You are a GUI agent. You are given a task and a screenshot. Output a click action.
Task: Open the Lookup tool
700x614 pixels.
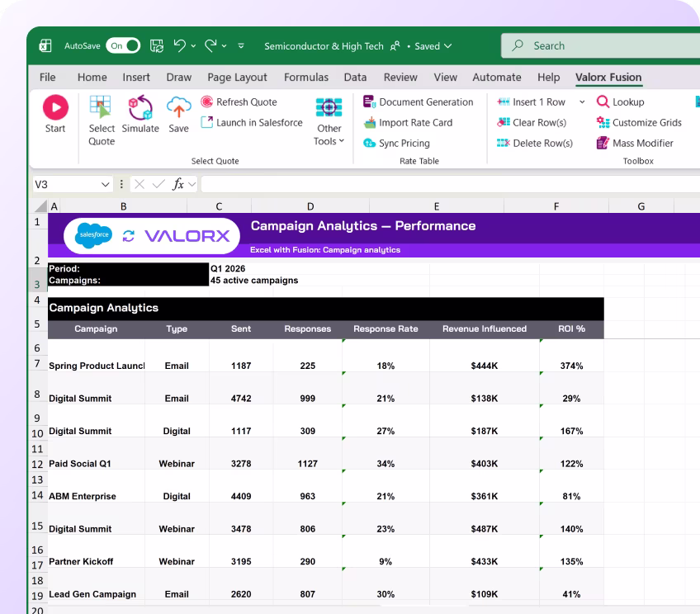621,102
